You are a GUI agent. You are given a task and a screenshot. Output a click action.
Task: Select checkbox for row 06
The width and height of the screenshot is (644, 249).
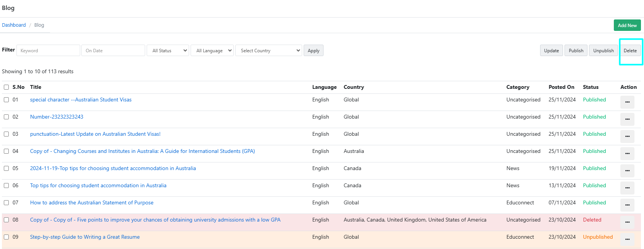click(x=6, y=186)
